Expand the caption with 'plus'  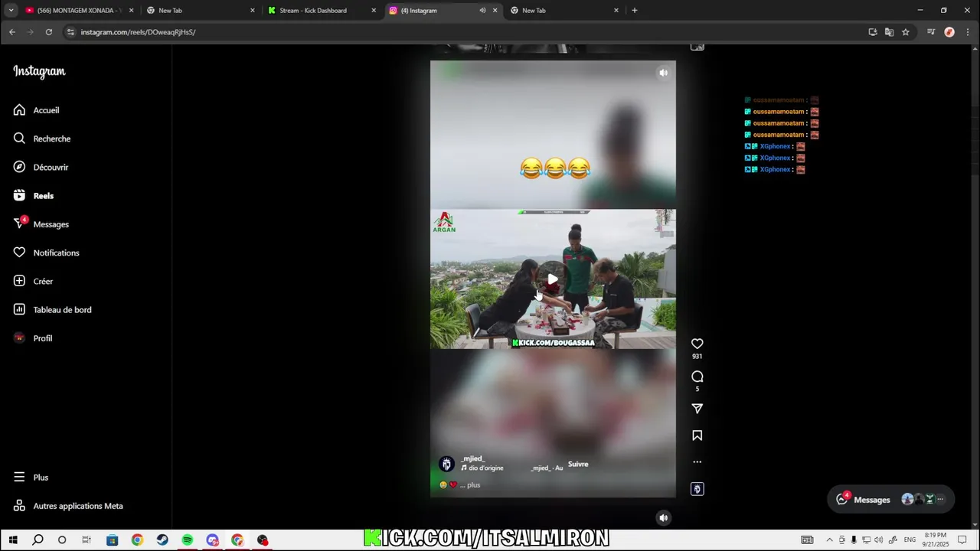(473, 484)
